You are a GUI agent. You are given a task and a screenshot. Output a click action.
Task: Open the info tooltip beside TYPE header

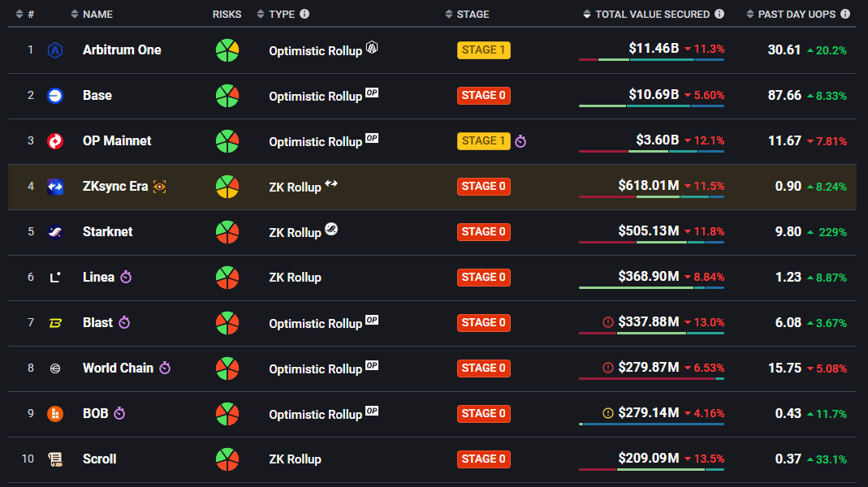(x=304, y=14)
